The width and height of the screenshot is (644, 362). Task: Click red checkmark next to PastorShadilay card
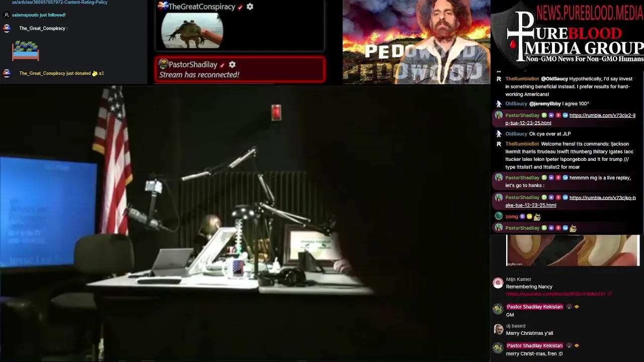(x=222, y=65)
